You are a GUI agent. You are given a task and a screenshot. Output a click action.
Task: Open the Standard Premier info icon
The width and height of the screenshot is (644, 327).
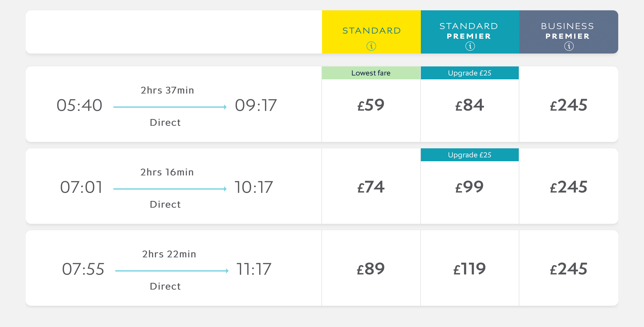(x=470, y=46)
